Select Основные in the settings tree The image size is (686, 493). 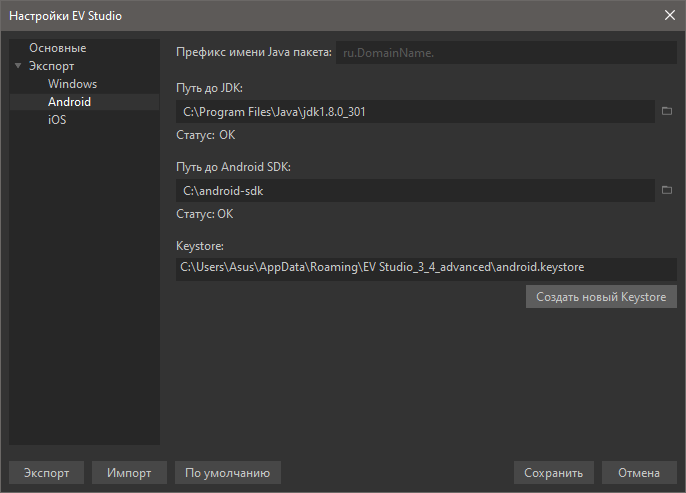[x=57, y=48]
